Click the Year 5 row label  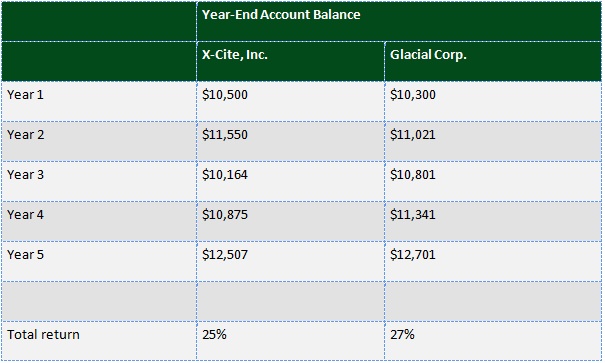pos(25,255)
